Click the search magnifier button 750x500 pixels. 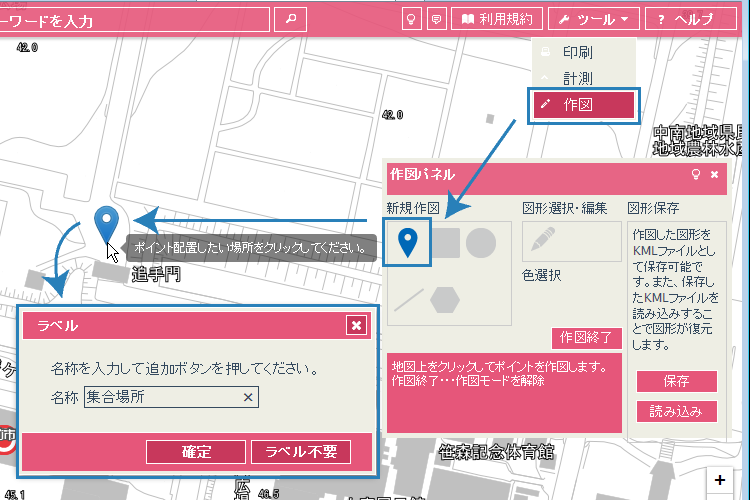click(x=290, y=20)
